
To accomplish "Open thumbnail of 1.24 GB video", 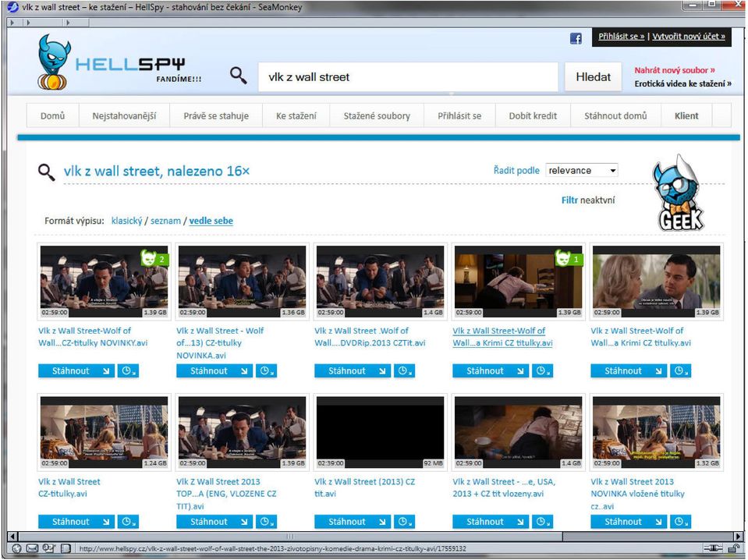I will click(104, 431).
